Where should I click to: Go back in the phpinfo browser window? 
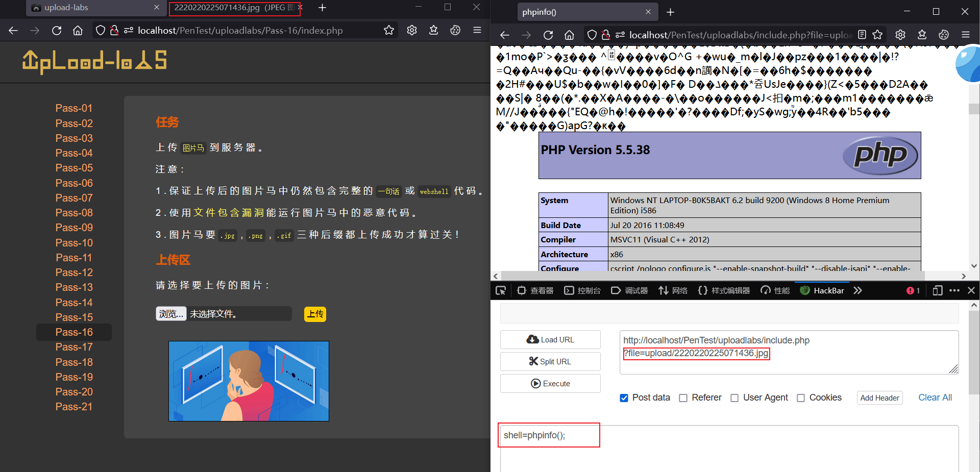[x=505, y=35]
